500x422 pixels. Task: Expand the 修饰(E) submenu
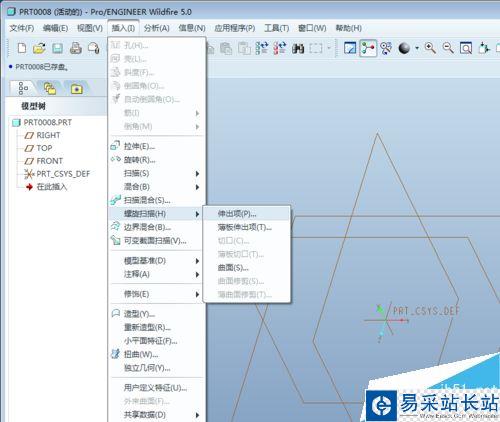pos(156,294)
